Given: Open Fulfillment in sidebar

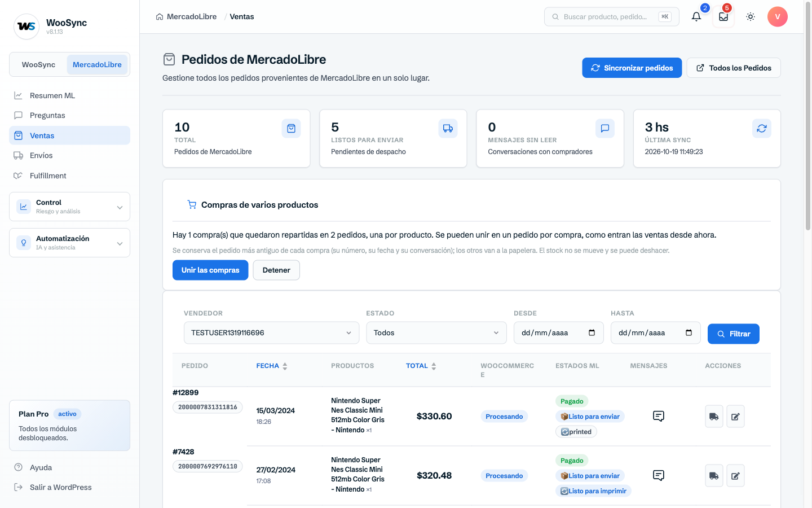Looking at the screenshot, I should tap(69, 176).
